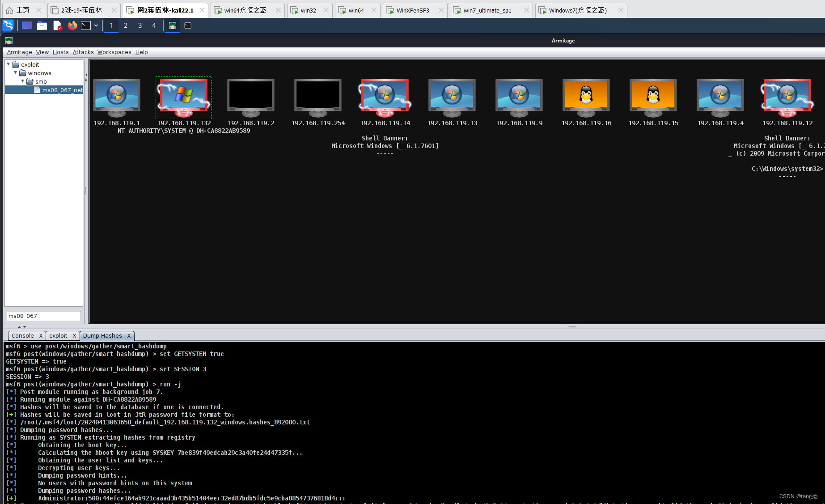This screenshot has height=504, width=825.
Task: Open the Workspaces menu
Action: point(114,52)
